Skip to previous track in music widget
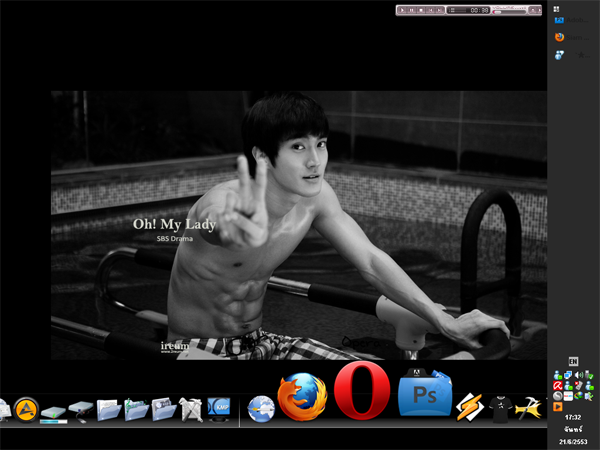Viewport: 600px width, 450px height. click(x=430, y=10)
